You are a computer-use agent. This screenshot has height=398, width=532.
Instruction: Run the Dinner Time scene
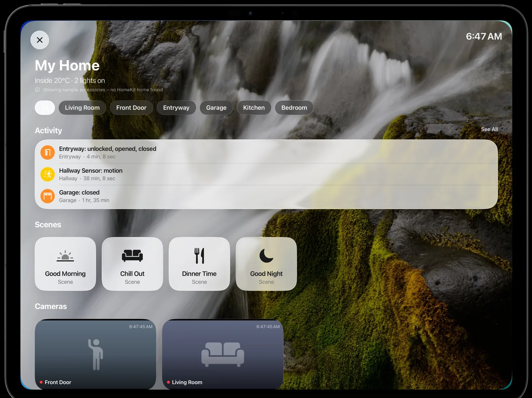pos(199,264)
